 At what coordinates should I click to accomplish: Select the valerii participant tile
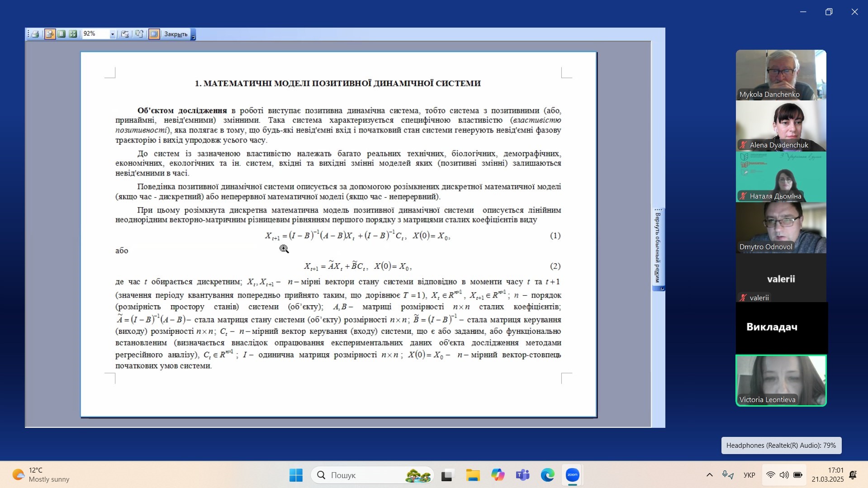pos(781,278)
